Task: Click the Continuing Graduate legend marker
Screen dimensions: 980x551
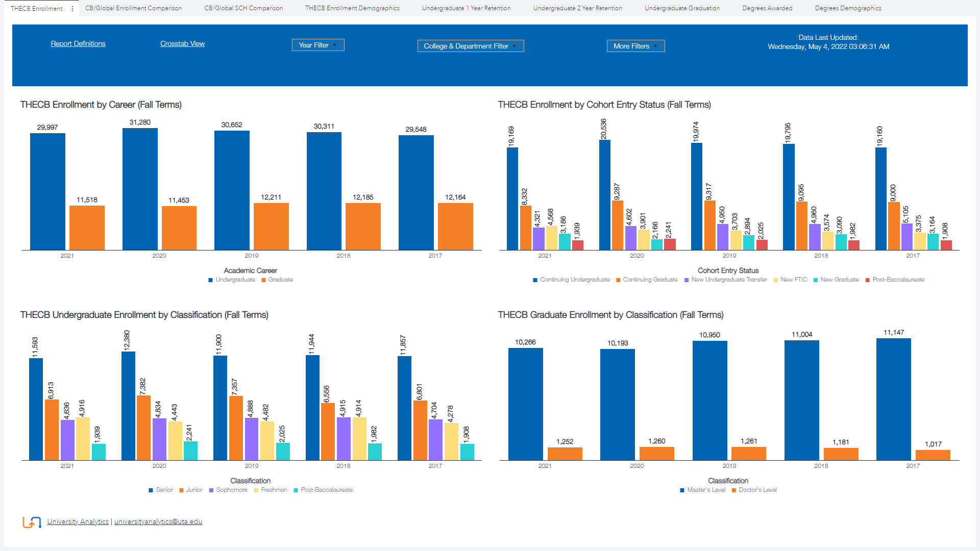Action: tap(618, 280)
